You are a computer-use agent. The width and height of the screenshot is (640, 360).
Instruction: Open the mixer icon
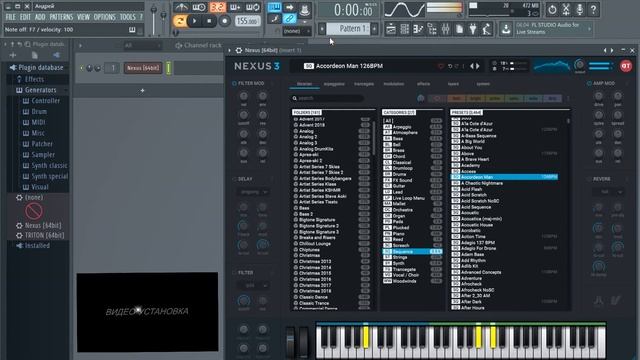pos(446,29)
